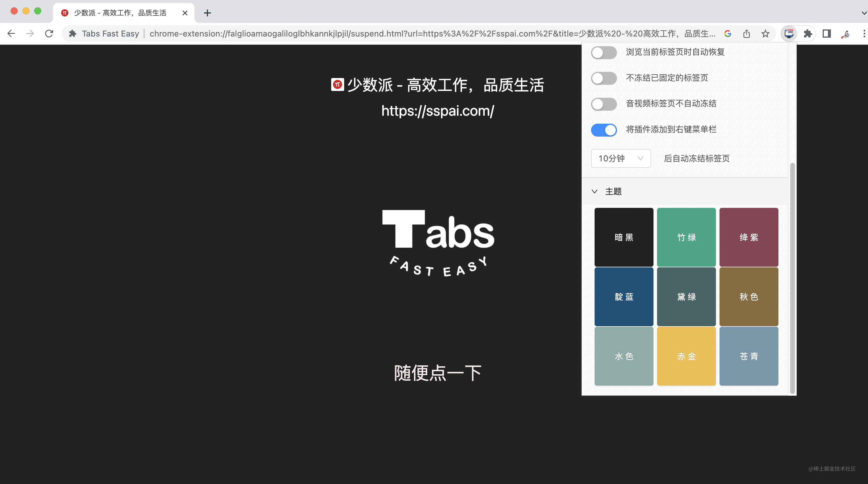Click the extension puzzle icon in address bar
The width and height of the screenshot is (868, 484).
click(x=72, y=33)
